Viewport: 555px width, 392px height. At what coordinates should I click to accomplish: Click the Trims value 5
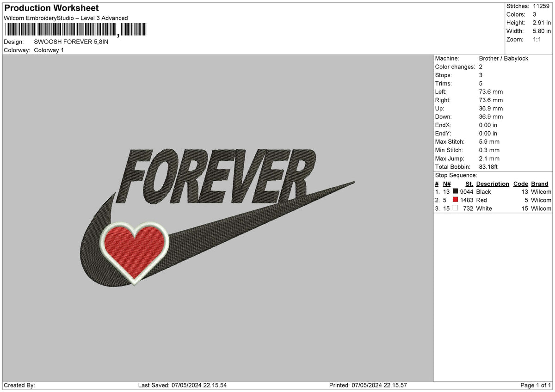pos(481,84)
